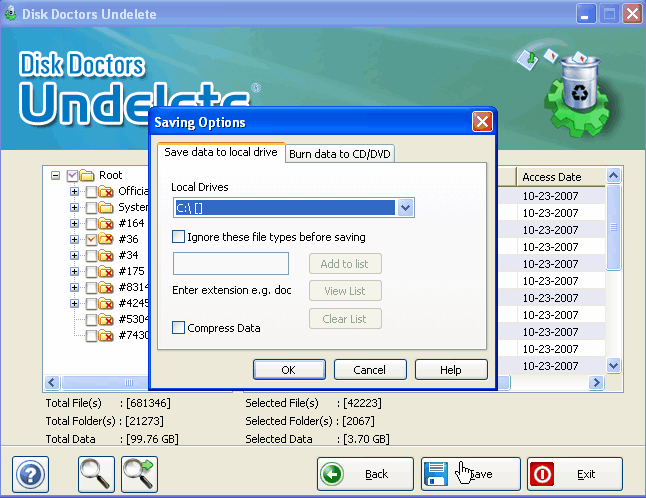Check the #34 folder checkbox
646x498 pixels.
click(x=91, y=256)
